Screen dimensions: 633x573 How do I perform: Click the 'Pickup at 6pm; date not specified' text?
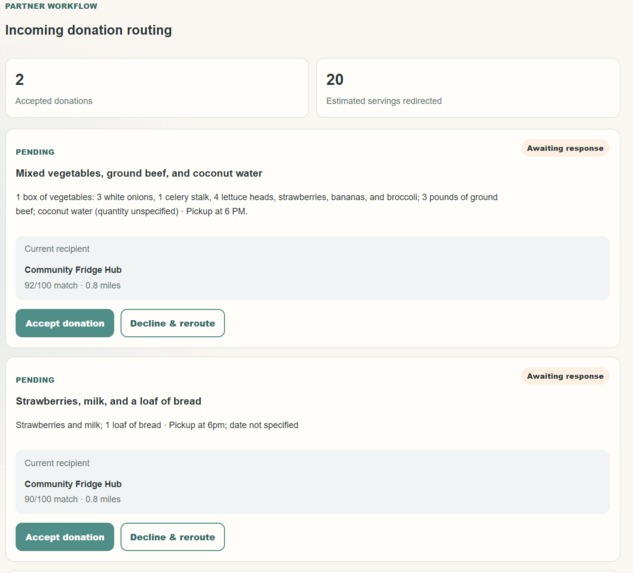click(233, 425)
